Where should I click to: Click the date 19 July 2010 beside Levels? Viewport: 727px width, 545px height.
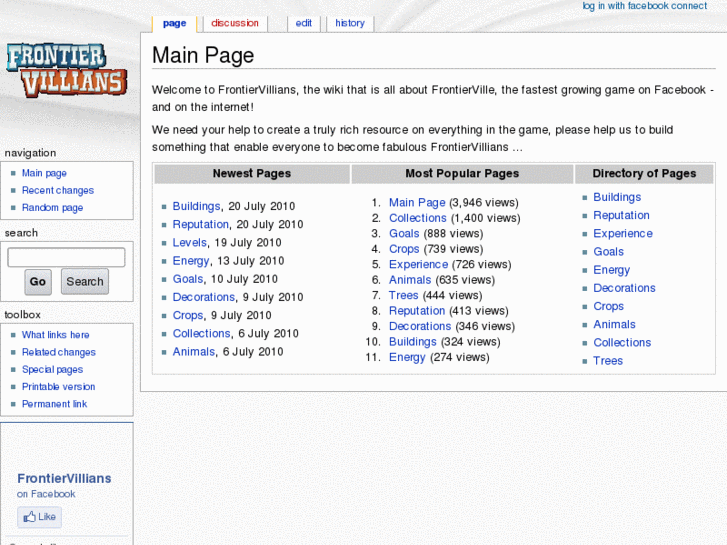[x=248, y=242]
